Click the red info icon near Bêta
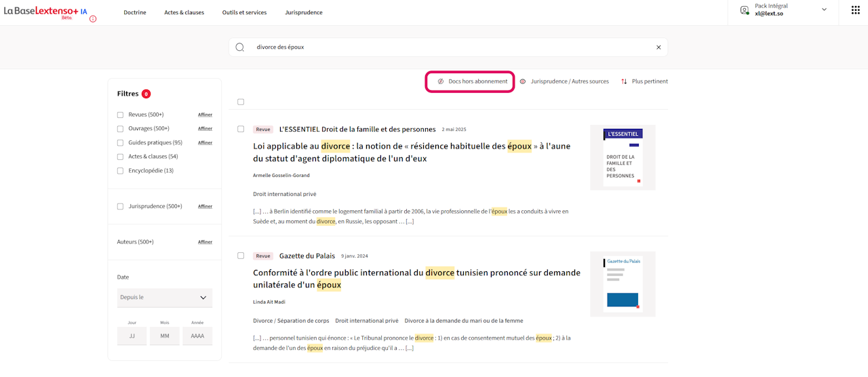 93,19
